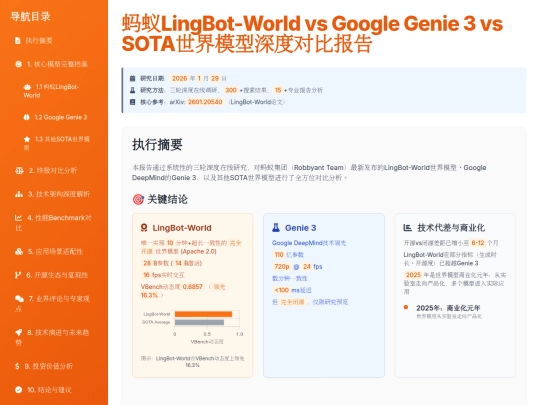Image resolution: width=540 pixels, height=405 pixels.
Task: Click the 执行摘要 section heading
Action: 157,145
